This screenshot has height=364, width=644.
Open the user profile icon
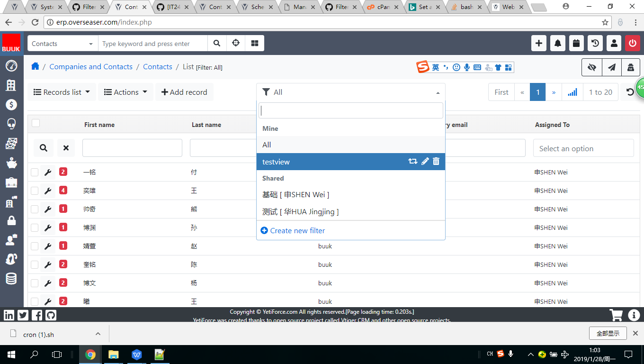pyautogui.click(x=614, y=44)
